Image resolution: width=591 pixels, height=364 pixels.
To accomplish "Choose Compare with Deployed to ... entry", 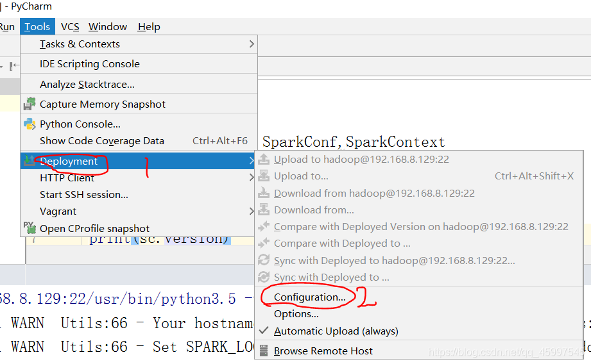I will [x=419, y=244].
